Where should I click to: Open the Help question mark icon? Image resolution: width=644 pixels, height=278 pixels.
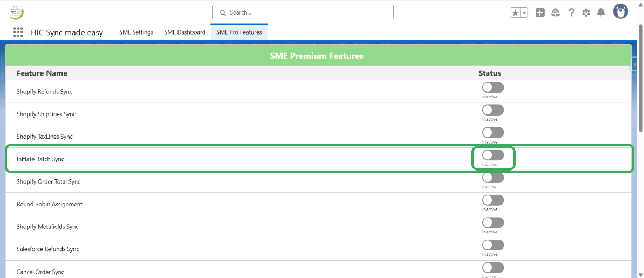pyautogui.click(x=571, y=13)
